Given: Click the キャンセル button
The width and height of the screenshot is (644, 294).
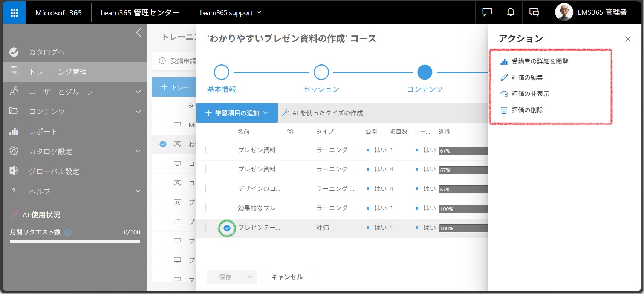Looking at the screenshot, I should click(x=287, y=277).
